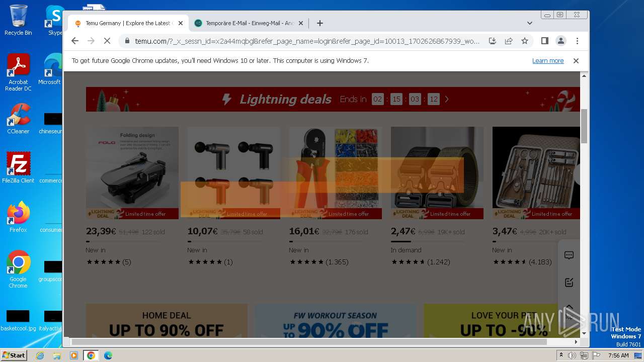
Task: Open the tab search dropdown arrow
Action: click(529, 23)
